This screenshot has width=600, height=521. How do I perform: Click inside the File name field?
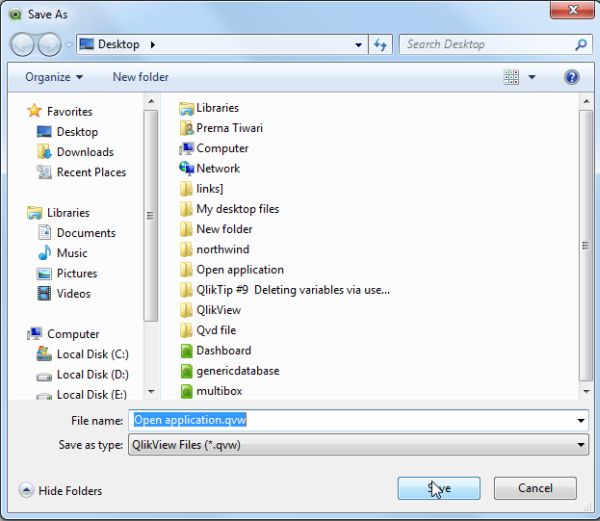coord(358,420)
